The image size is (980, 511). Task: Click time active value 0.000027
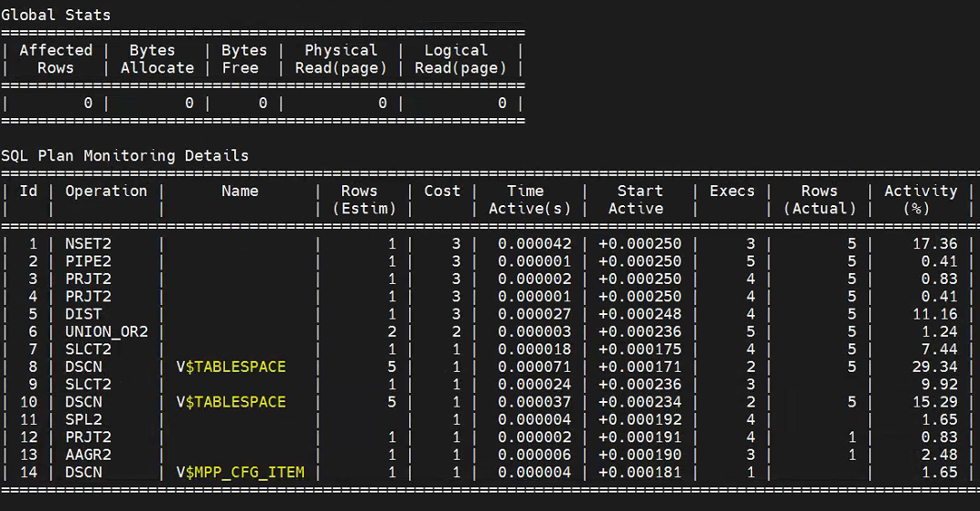click(x=534, y=314)
